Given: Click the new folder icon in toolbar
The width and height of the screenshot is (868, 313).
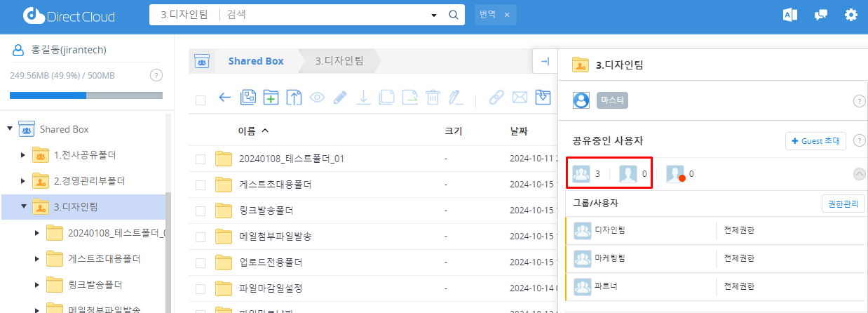Looking at the screenshot, I should click(x=270, y=98).
